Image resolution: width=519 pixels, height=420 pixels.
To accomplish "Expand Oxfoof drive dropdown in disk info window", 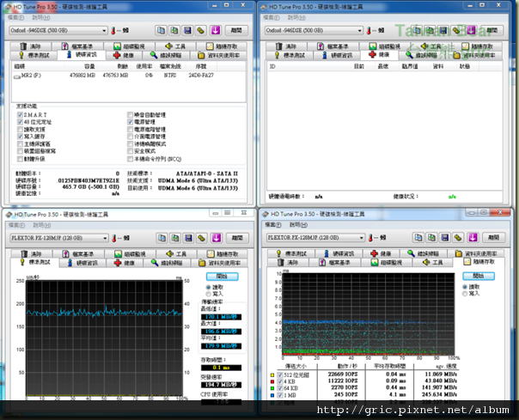I will coord(103,29).
